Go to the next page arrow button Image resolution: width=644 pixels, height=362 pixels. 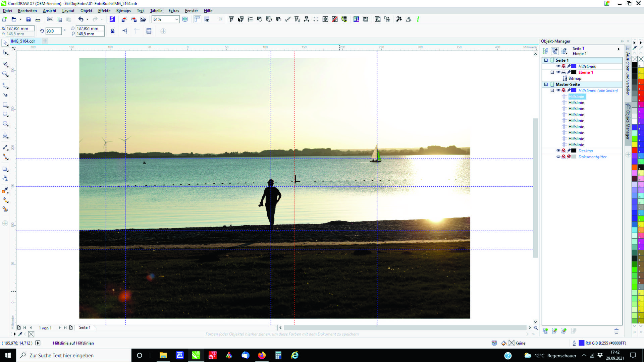click(60, 328)
